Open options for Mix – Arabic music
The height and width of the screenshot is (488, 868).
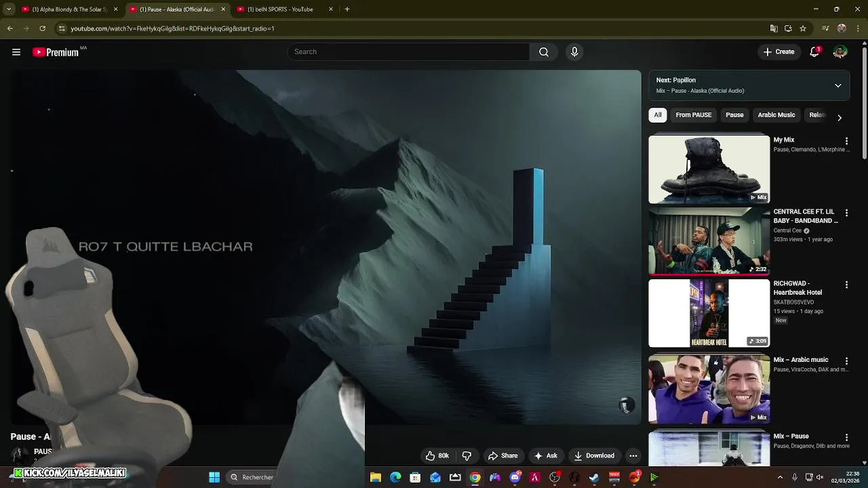click(846, 361)
